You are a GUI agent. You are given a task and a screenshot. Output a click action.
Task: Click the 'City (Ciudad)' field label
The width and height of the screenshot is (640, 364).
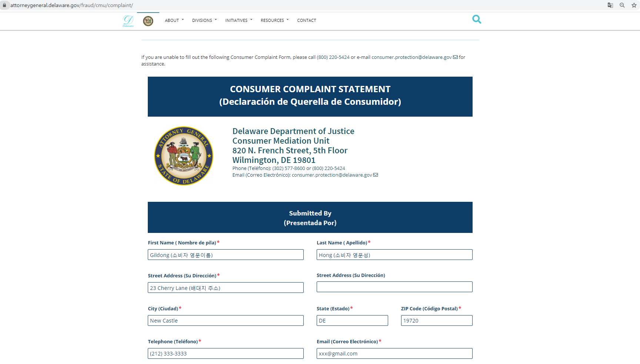point(163,309)
